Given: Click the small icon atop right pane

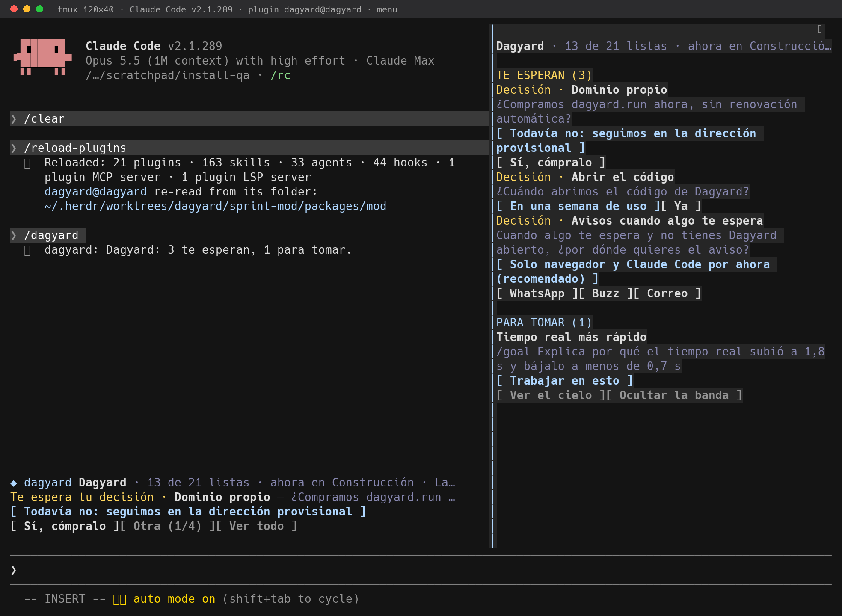Looking at the screenshot, I should pos(820,29).
